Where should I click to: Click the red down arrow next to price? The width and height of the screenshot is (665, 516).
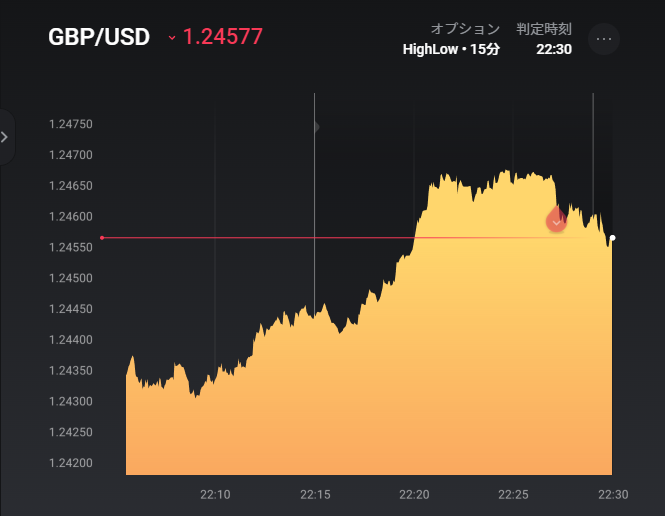click(172, 38)
